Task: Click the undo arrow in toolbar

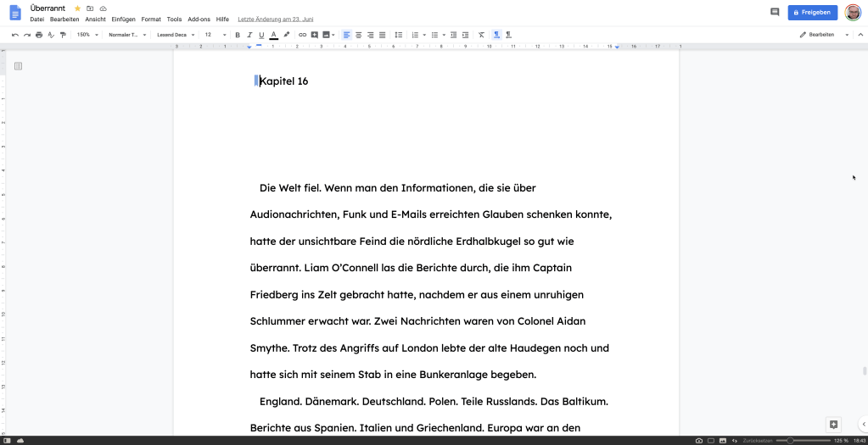Action: tap(15, 35)
